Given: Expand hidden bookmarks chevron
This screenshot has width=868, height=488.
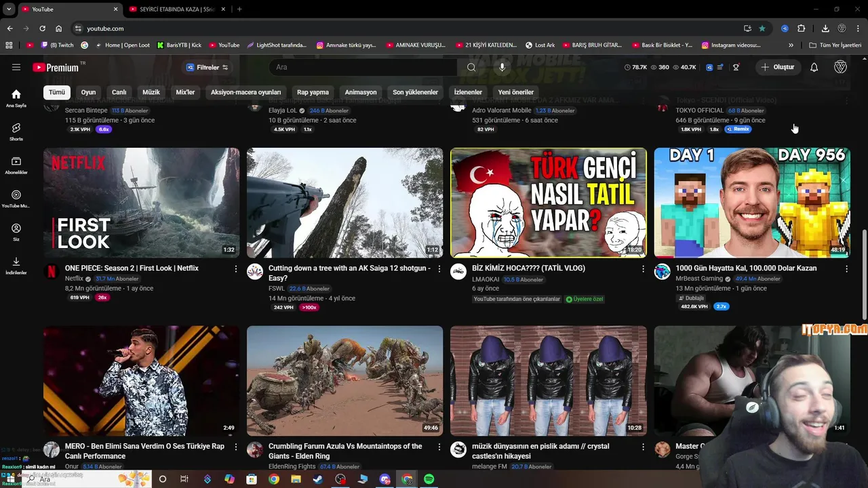Looking at the screenshot, I should coord(791,45).
